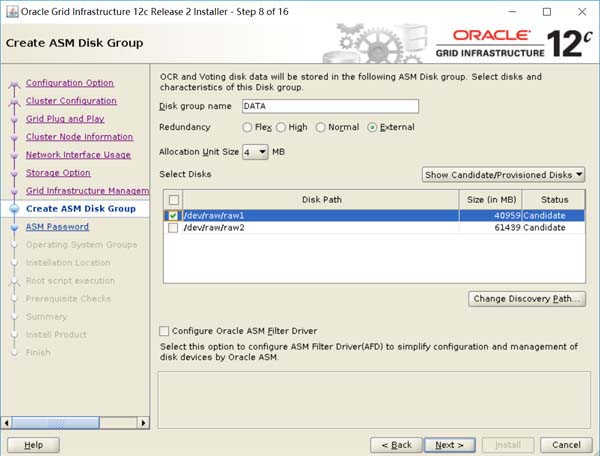Screen dimensions: 600x456
Task: Go back with the Back button
Action: [396, 445]
